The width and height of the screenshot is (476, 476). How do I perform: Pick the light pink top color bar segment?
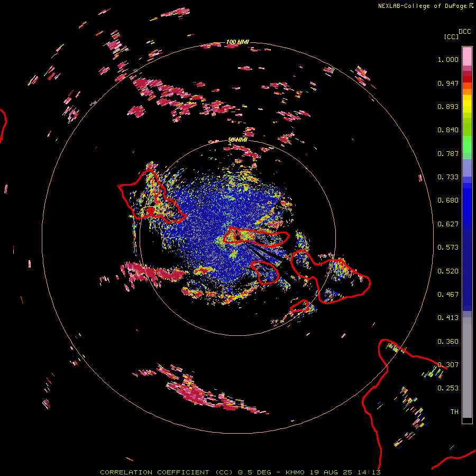tap(467, 56)
